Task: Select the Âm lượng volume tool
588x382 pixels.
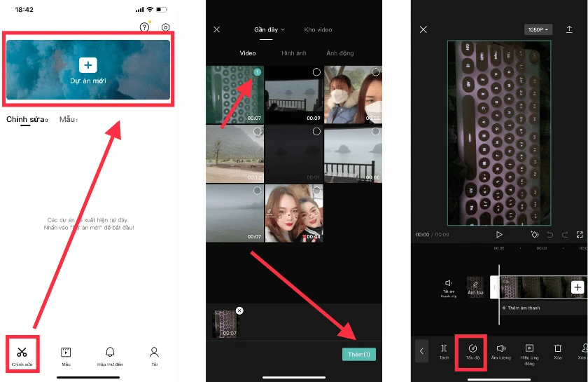Action: [x=501, y=352]
